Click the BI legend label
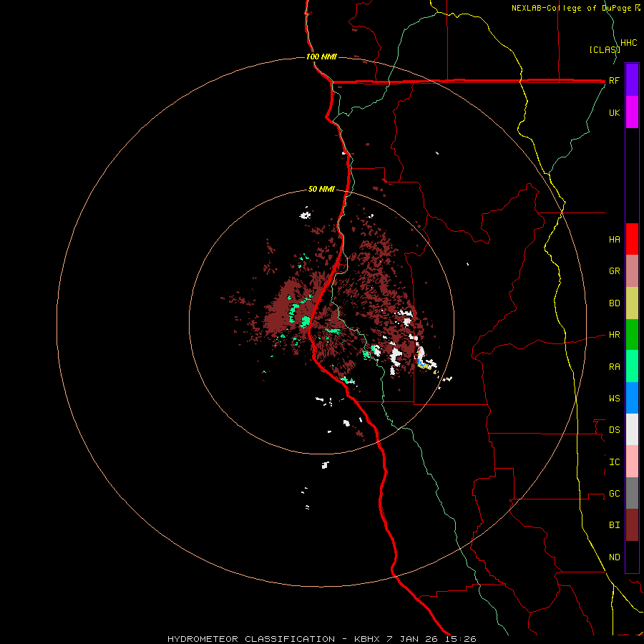 tap(614, 525)
